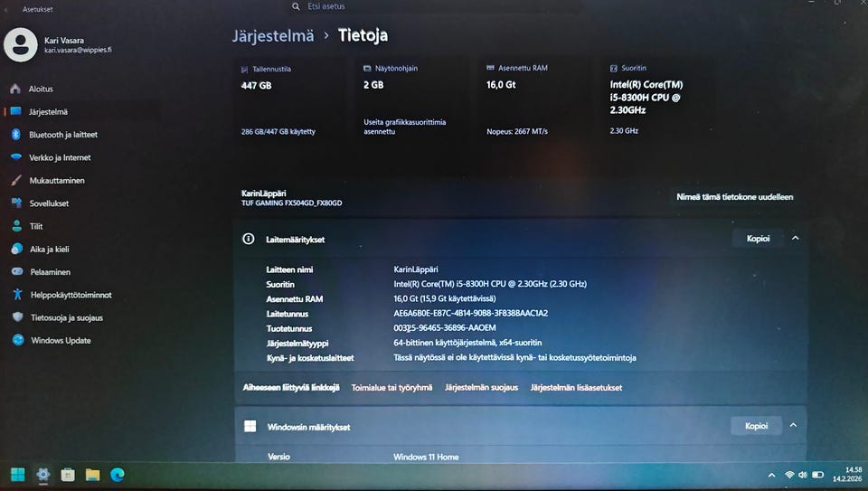
Task: Click the Asennettu RAM memory icon
Action: coord(490,68)
